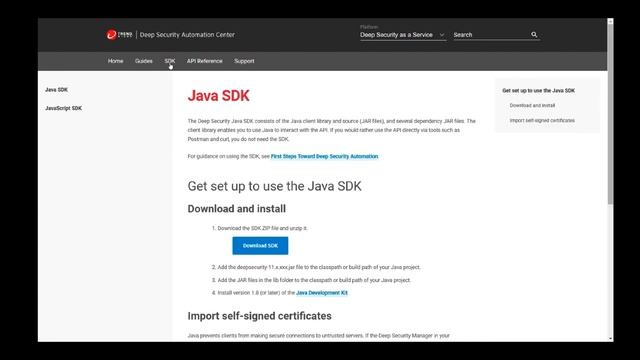Open the Java Development Kit link

322,293
